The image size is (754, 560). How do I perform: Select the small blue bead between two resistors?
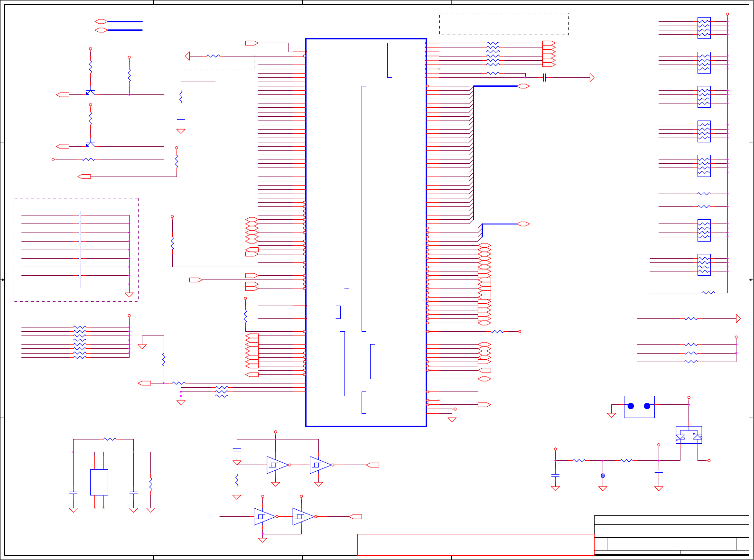603,475
